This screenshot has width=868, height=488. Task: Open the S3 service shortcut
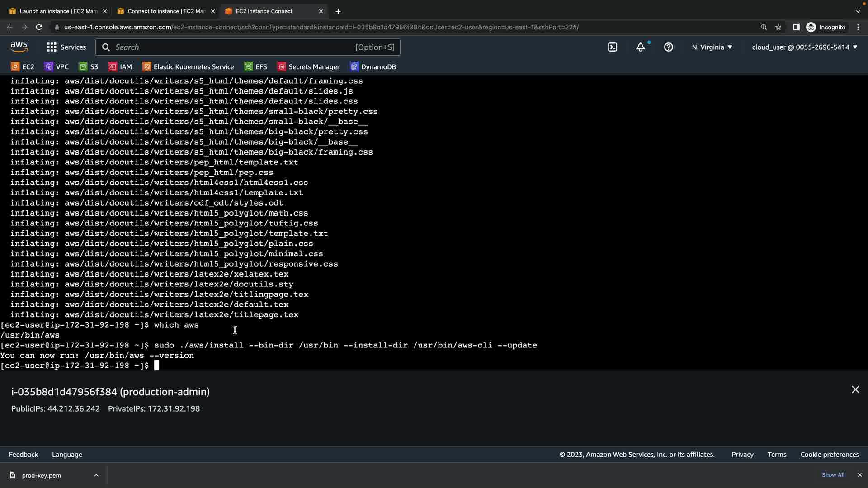(89, 67)
